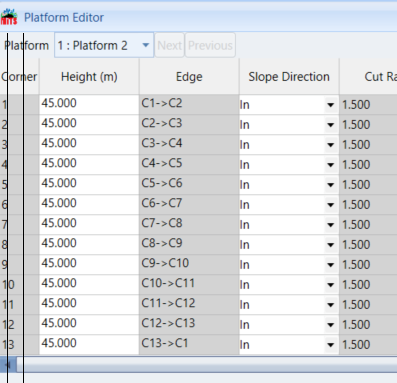Open Slope Direction dropdown for C7->C8
The height and width of the screenshot is (383, 397).
pyautogui.click(x=330, y=225)
